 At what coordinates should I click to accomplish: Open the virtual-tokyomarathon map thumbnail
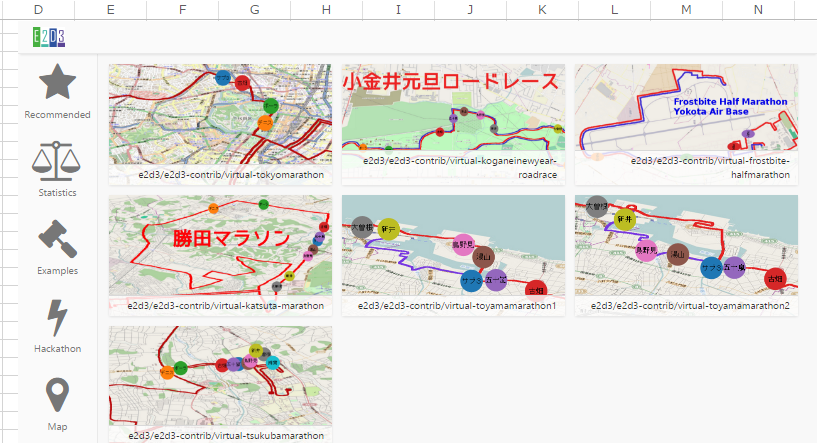(x=220, y=114)
